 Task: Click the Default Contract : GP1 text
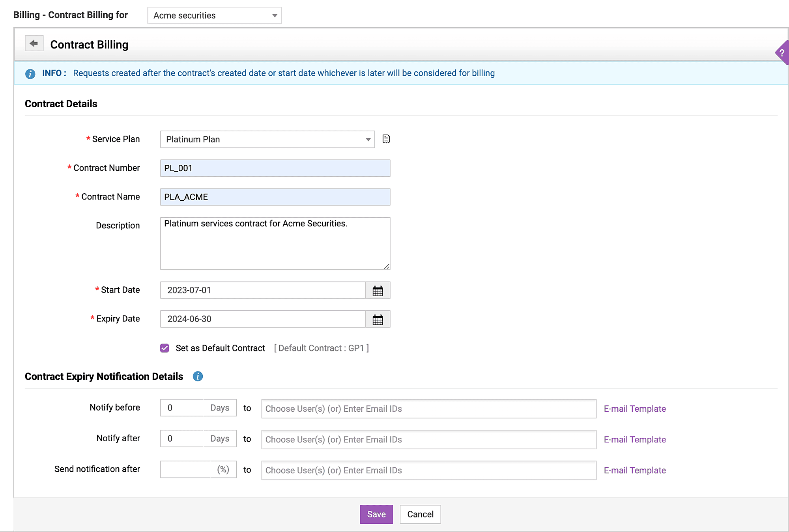[322, 348]
